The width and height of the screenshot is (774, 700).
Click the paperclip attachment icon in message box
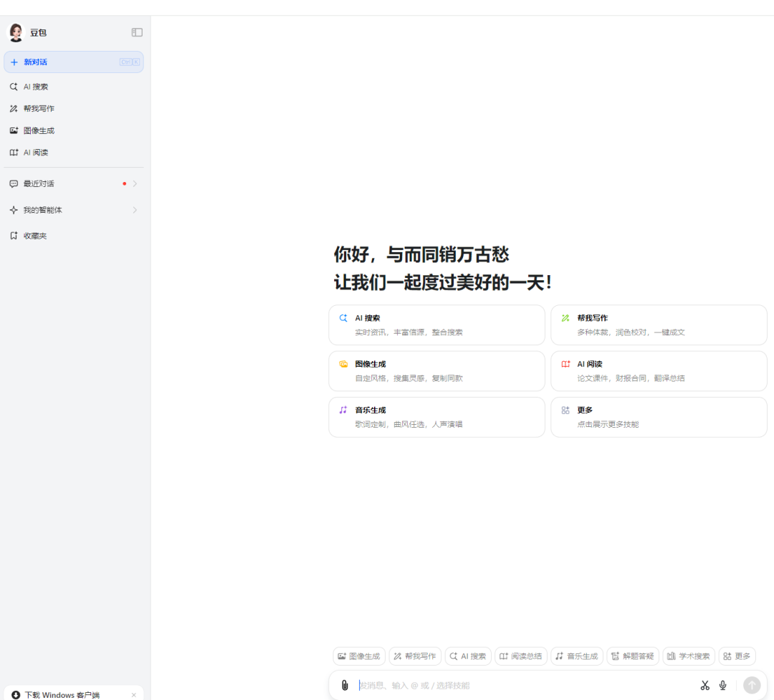tap(345, 685)
